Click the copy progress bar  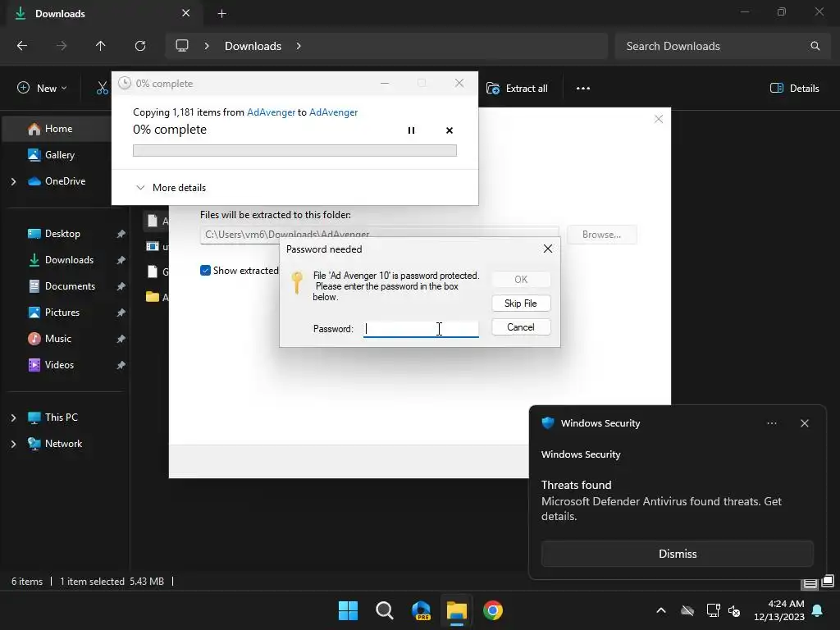click(294, 151)
